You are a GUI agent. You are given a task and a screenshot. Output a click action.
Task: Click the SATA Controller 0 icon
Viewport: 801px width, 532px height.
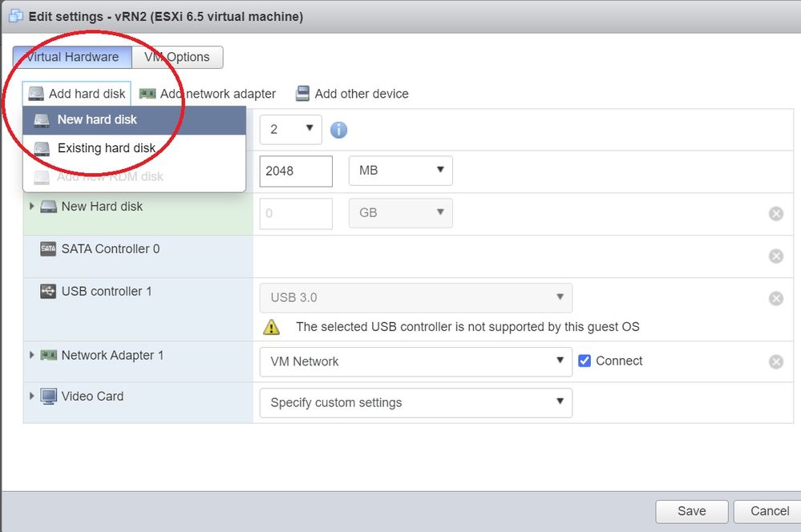point(48,248)
